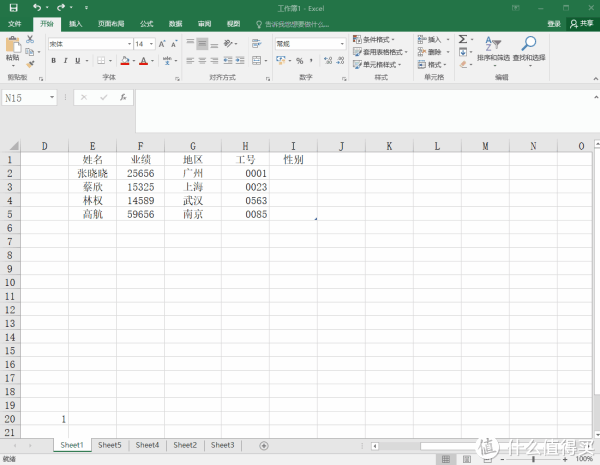Click the Save icon in quick access toolbar
This screenshot has height=465, width=600.
tap(14, 7)
